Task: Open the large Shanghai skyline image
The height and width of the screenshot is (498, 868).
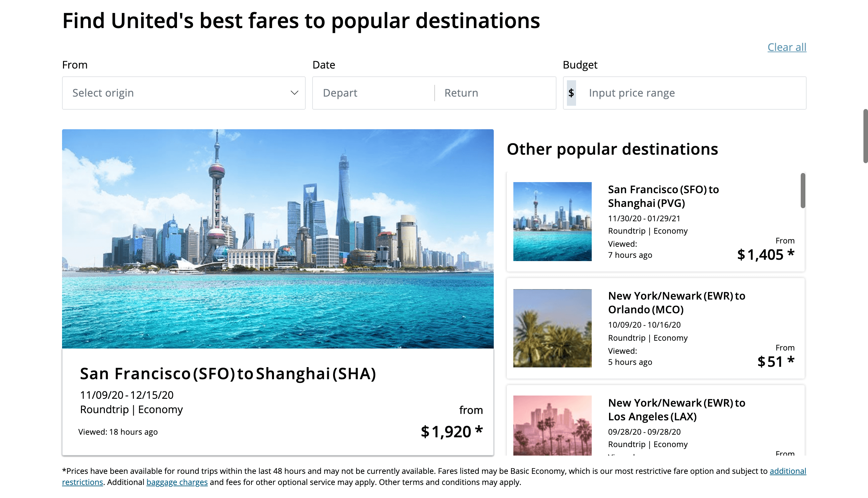Action: pyautogui.click(x=278, y=239)
